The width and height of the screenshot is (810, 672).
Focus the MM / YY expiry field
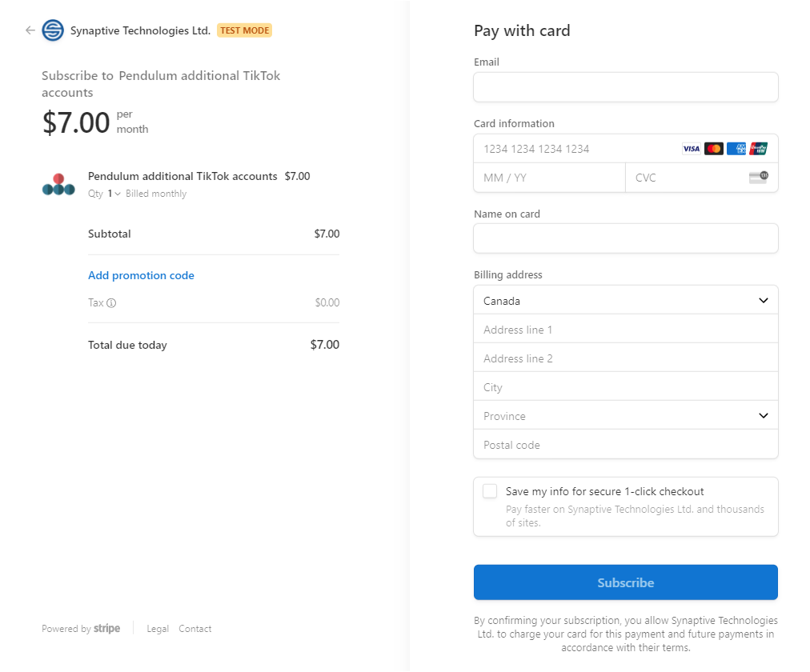pos(550,178)
